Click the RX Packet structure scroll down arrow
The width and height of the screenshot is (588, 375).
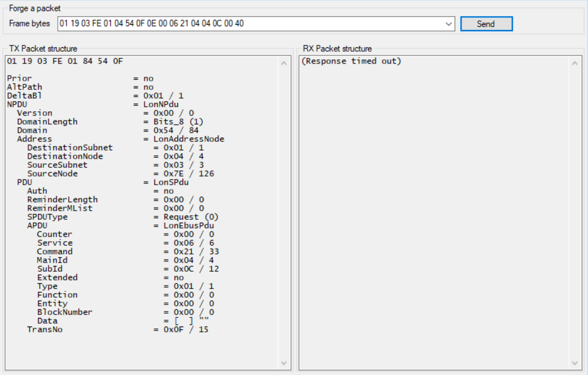[575, 363]
